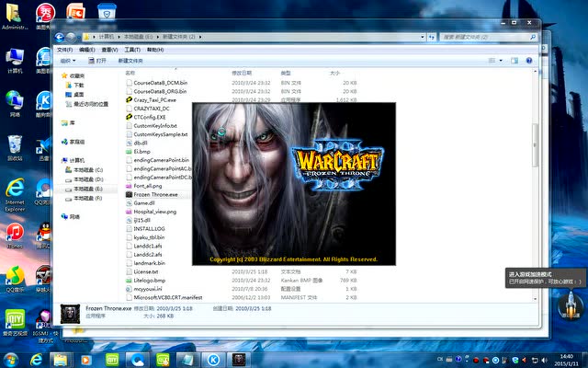Select 本地磁盘 (D:) in the navigation pane
Image resolution: width=588 pixels, height=368 pixels.
tap(87, 178)
